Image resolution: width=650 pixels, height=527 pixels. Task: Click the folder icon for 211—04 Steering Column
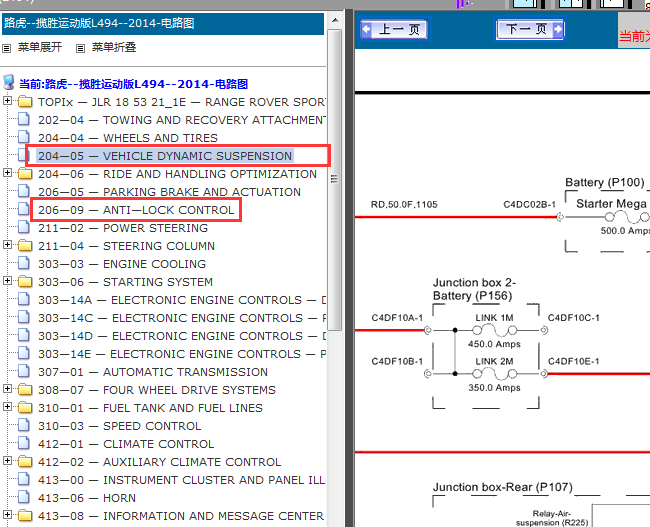25,245
